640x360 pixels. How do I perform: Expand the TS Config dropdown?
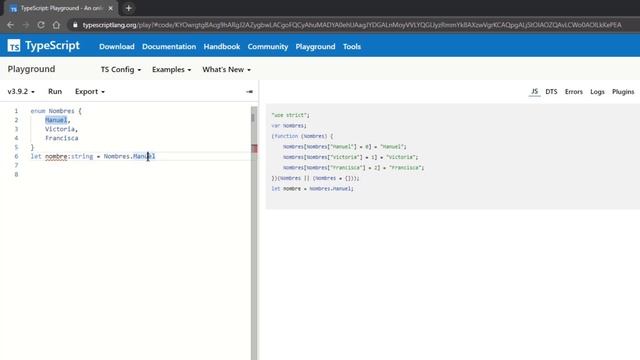(121, 69)
